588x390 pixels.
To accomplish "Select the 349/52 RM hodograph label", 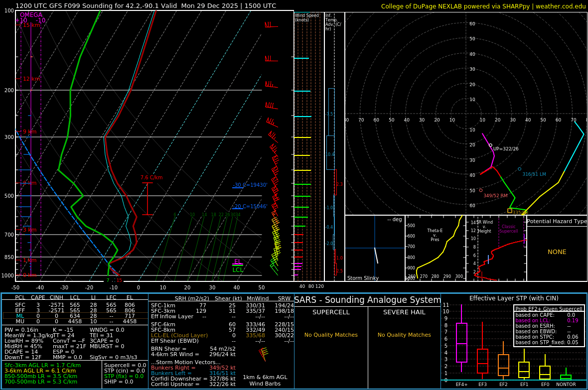I will (495, 196).
